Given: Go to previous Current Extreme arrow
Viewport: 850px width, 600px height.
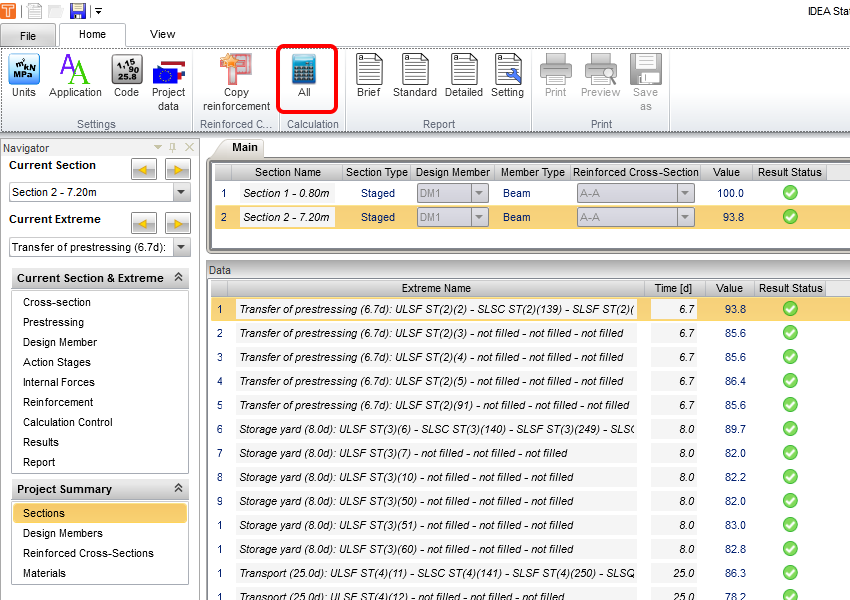Looking at the screenshot, I should [144, 223].
